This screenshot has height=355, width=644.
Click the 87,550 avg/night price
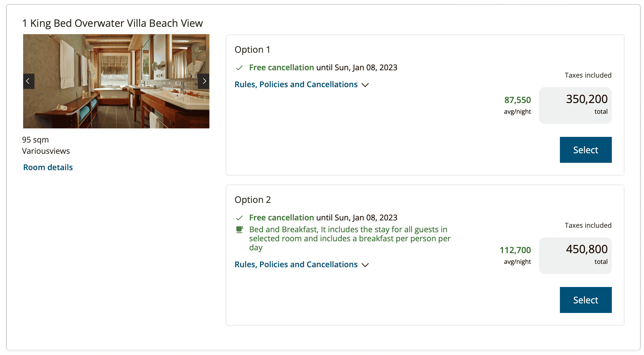click(517, 100)
